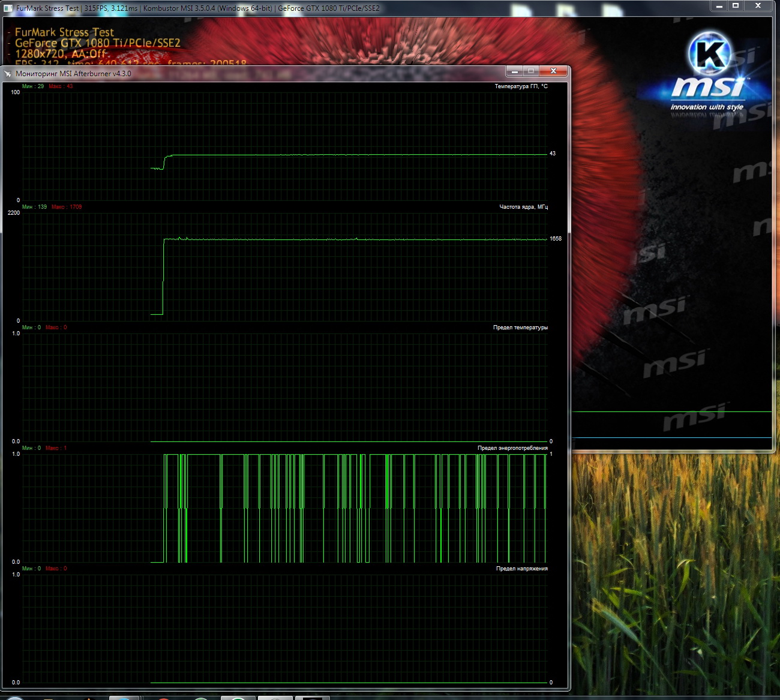
Task: Close the Kombustor FurMark Stress Test window
Action: 758,6
